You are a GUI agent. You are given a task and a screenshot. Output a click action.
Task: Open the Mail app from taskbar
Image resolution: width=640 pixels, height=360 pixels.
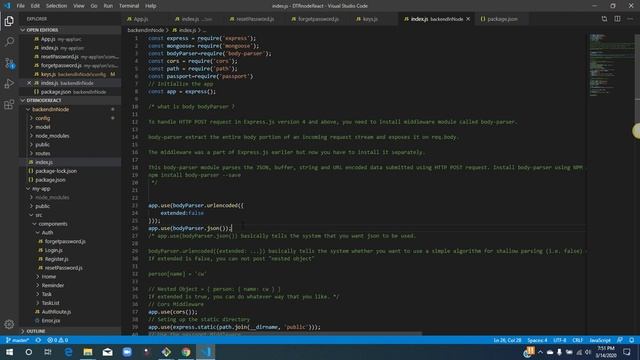[x=107, y=352]
